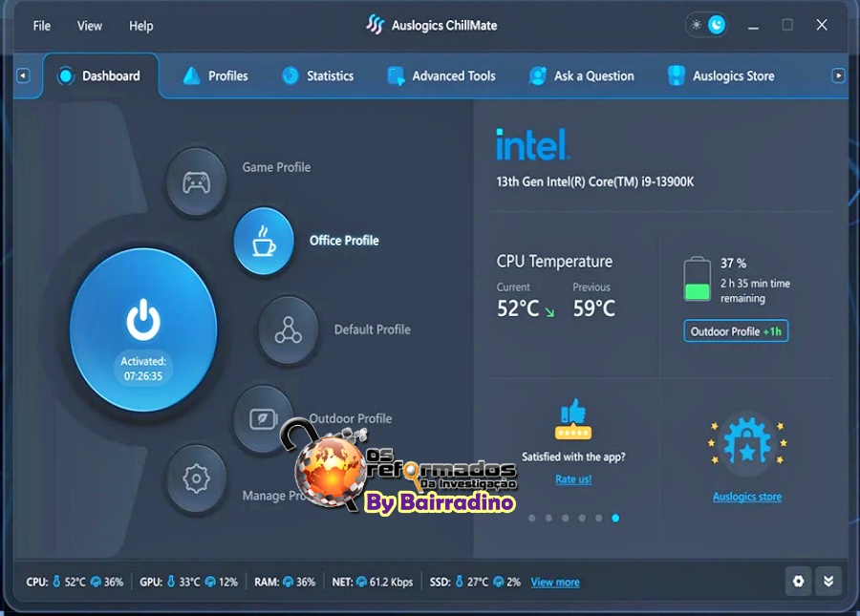Open the Rate us! link

tap(573, 479)
